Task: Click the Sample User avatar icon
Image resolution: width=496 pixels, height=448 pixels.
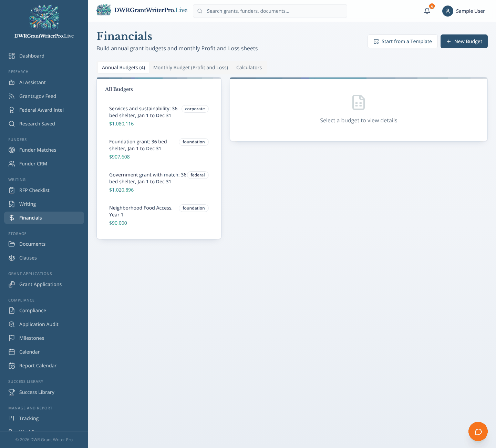Action: [x=448, y=11]
